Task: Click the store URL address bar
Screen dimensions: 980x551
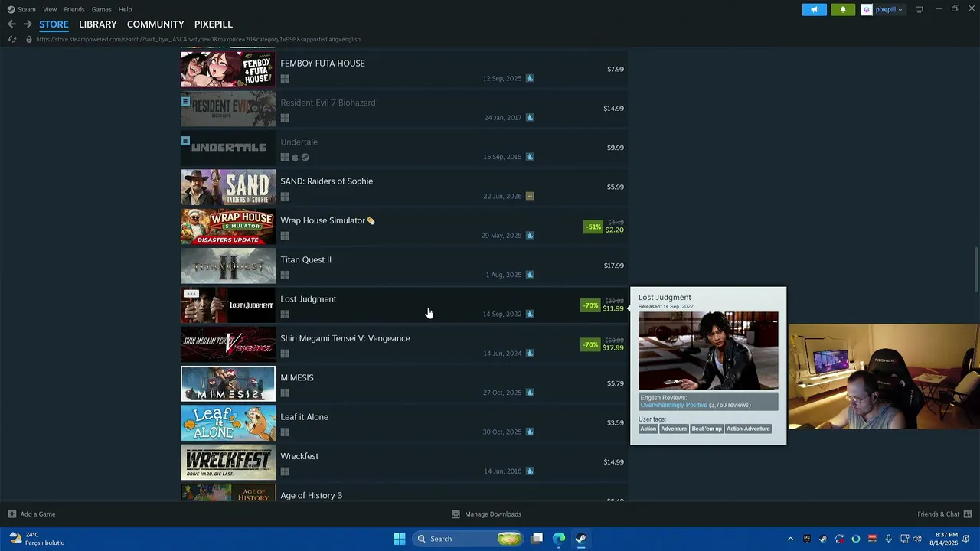Action: (198, 39)
